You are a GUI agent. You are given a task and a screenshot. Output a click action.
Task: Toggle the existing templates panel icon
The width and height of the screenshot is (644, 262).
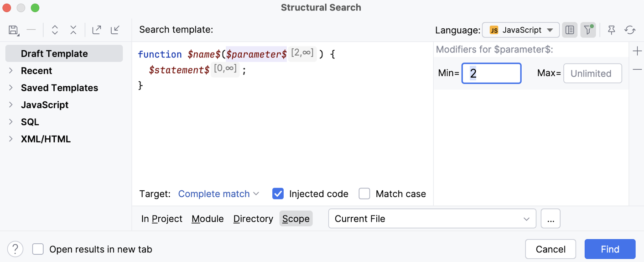point(570,30)
